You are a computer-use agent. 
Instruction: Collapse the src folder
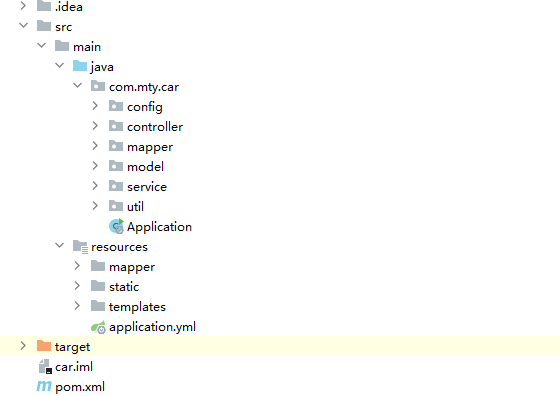[24, 26]
